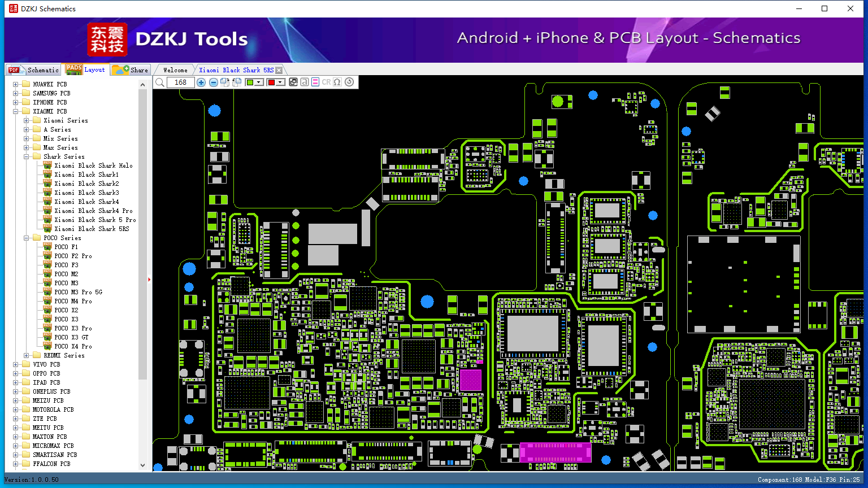Open the red color dropdown arrow
The width and height of the screenshot is (868, 488).
(x=280, y=82)
